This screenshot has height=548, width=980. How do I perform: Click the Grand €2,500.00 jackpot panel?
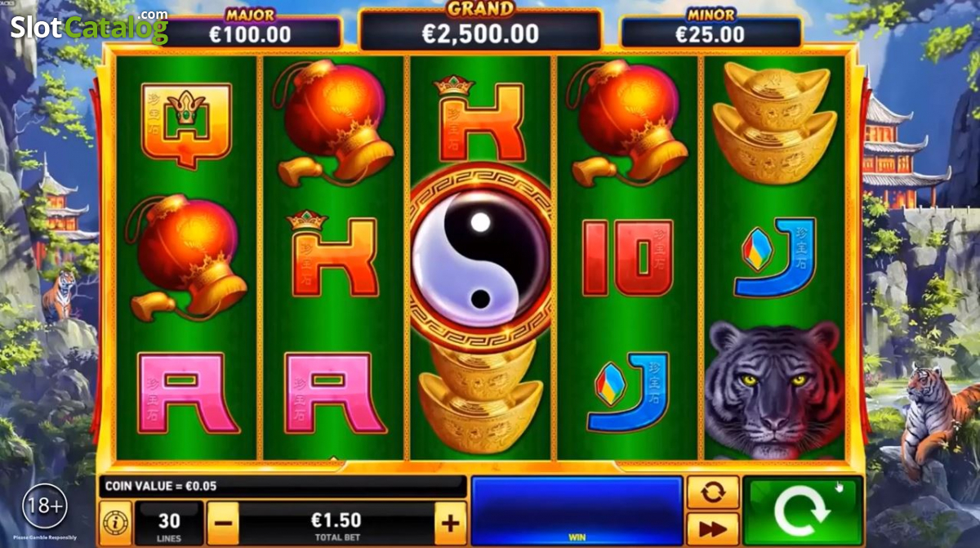click(480, 29)
